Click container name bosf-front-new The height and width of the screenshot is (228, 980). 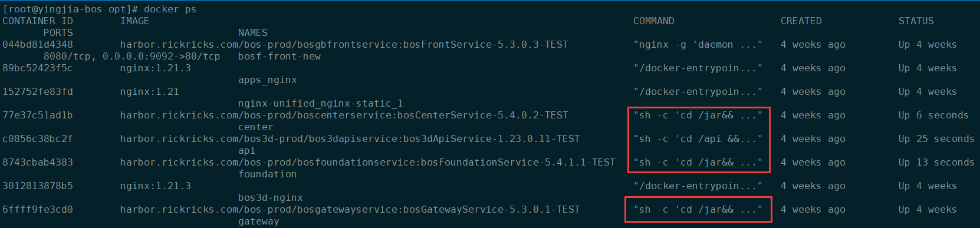(x=279, y=56)
